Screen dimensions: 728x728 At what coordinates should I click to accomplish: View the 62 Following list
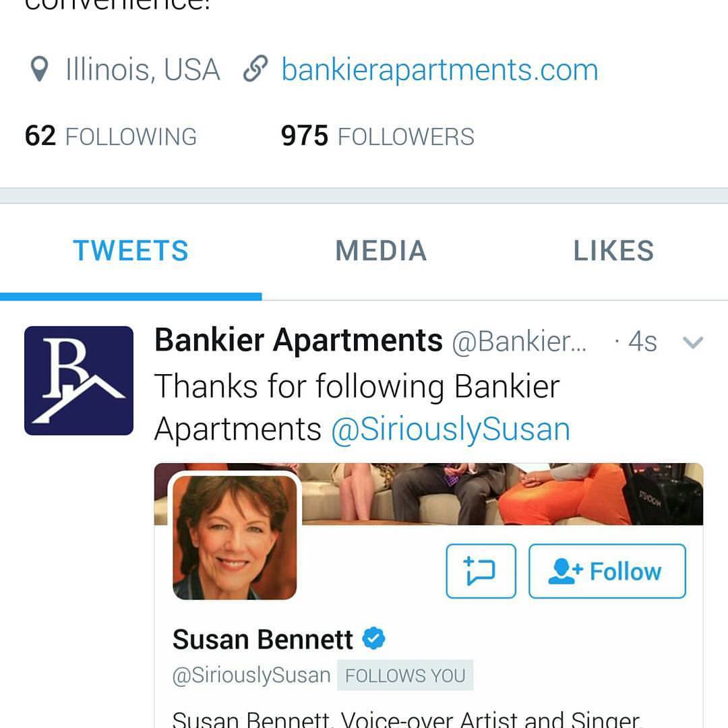[111, 136]
